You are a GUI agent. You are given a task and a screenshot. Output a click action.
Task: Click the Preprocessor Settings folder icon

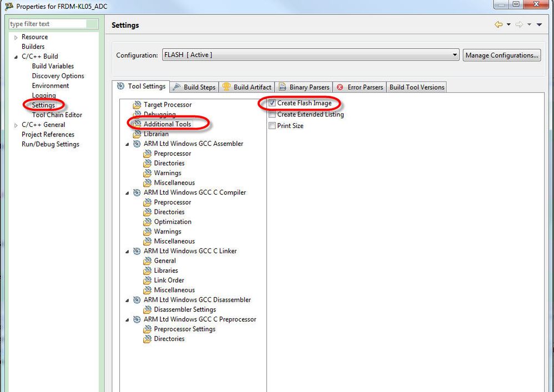[x=147, y=329]
